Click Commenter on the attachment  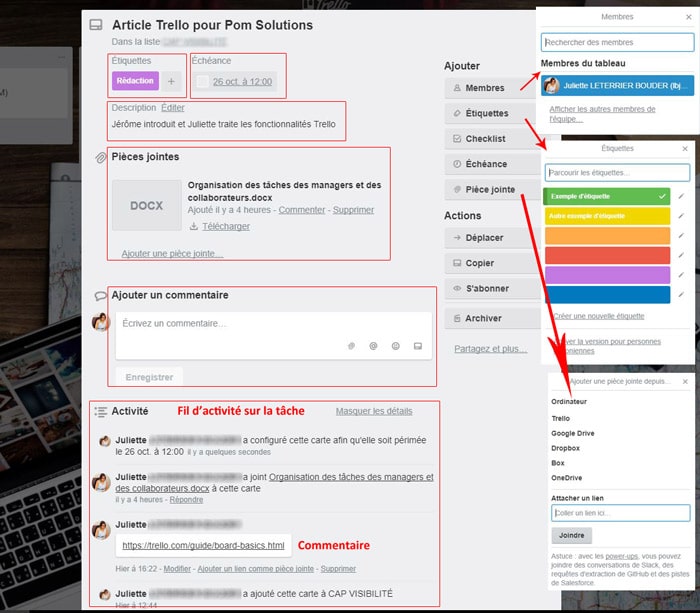(x=302, y=210)
